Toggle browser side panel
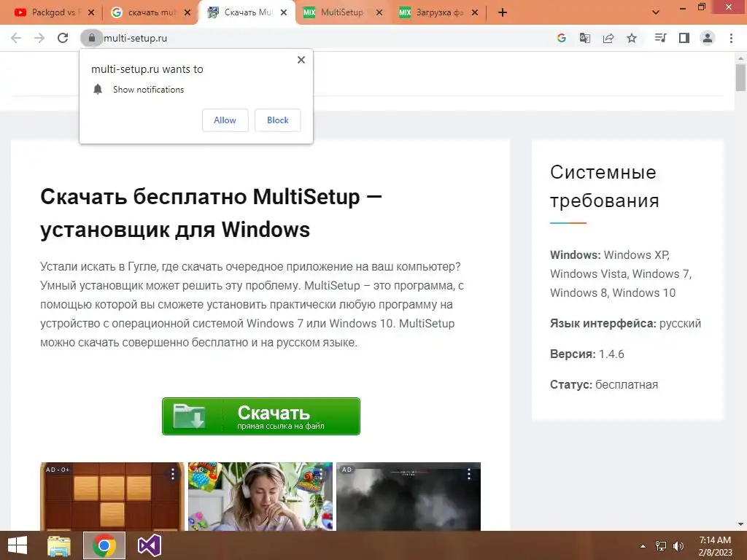The height and width of the screenshot is (560, 747). 684,38
